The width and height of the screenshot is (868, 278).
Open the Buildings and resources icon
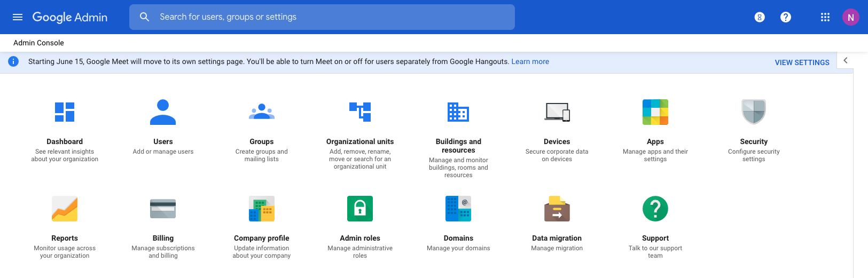click(x=458, y=112)
